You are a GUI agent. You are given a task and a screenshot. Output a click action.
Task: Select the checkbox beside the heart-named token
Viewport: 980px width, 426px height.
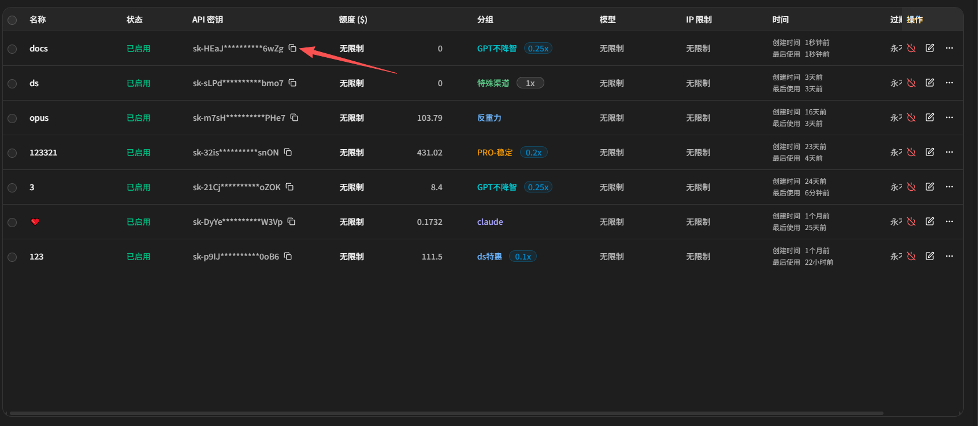[12, 223]
